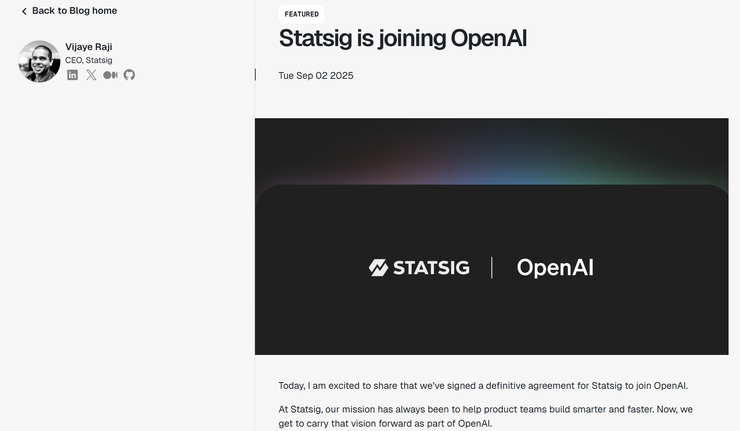Select the FEATURED badge above the title
The image size is (740, 431).
pos(301,14)
